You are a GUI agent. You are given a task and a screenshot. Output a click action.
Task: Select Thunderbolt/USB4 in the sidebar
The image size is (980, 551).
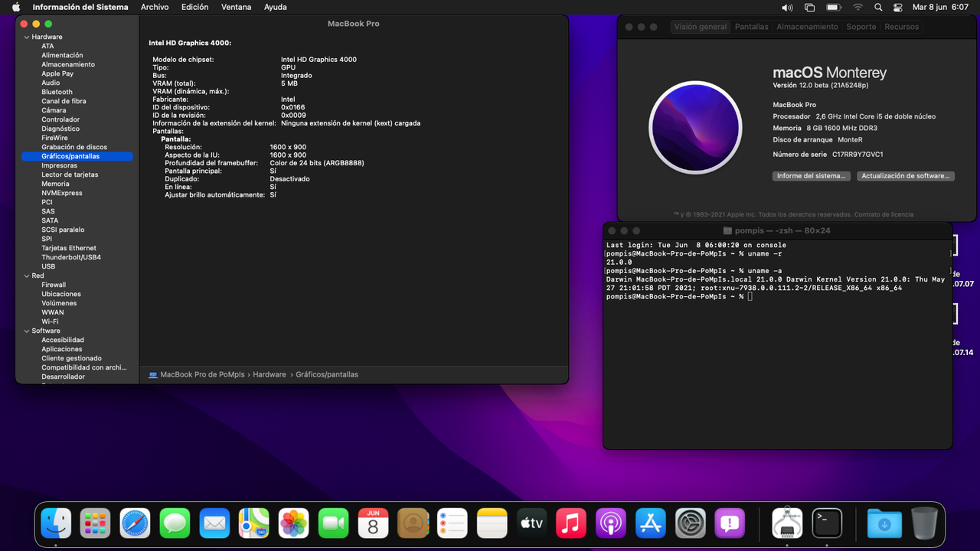pyautogui.click(x=71, y=257)
